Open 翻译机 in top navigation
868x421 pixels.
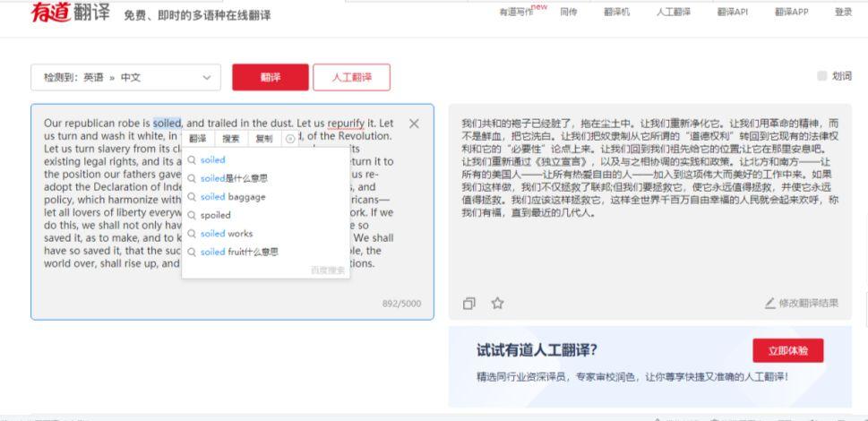pos(616,13)
